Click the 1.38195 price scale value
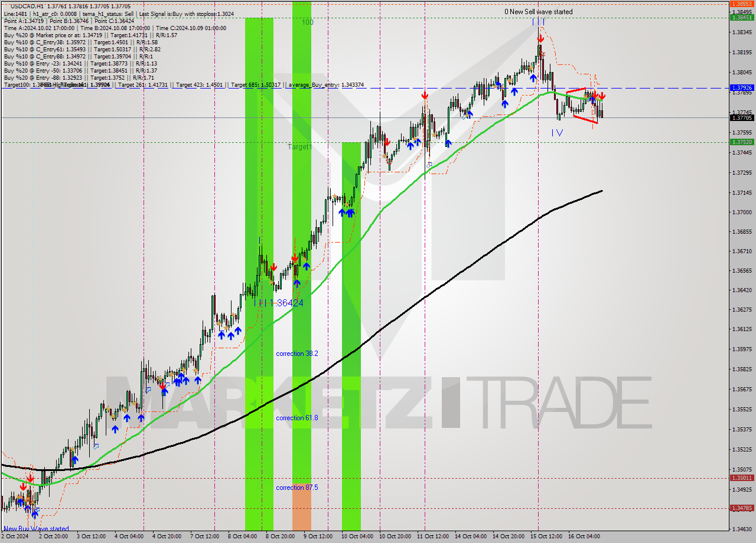This screenshot has width=756, height=543. tap(742, 52)
